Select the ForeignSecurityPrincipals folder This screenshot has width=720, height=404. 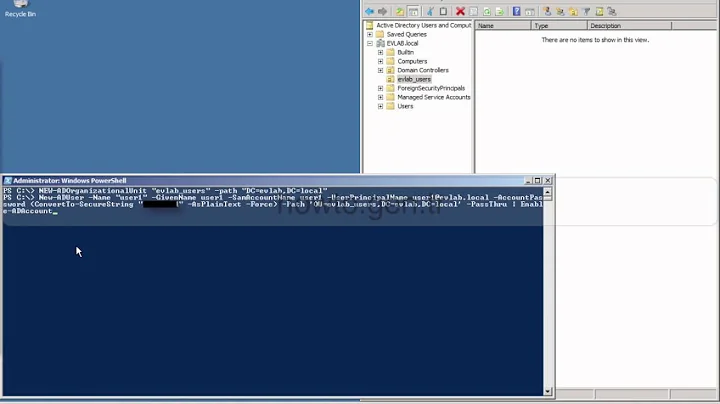point(431,88)
